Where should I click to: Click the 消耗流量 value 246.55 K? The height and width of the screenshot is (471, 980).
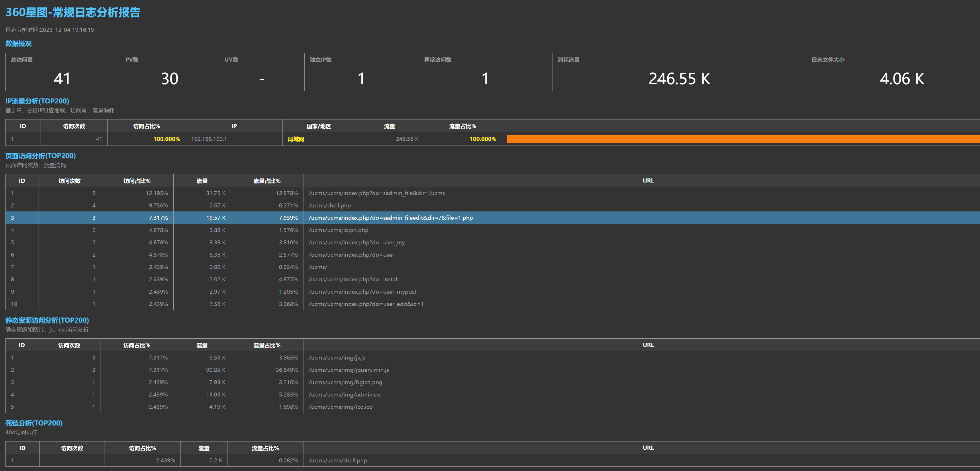(x=679, y=79)
